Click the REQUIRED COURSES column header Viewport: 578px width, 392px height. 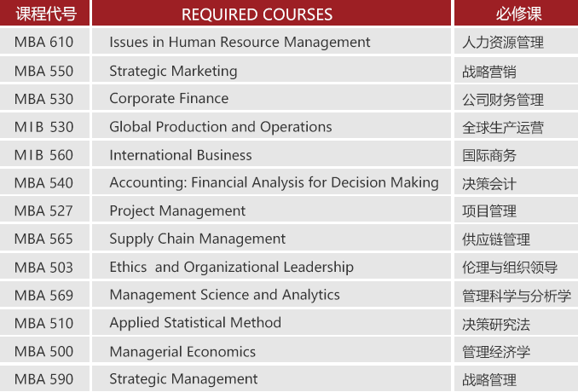[x=257, y=14]
